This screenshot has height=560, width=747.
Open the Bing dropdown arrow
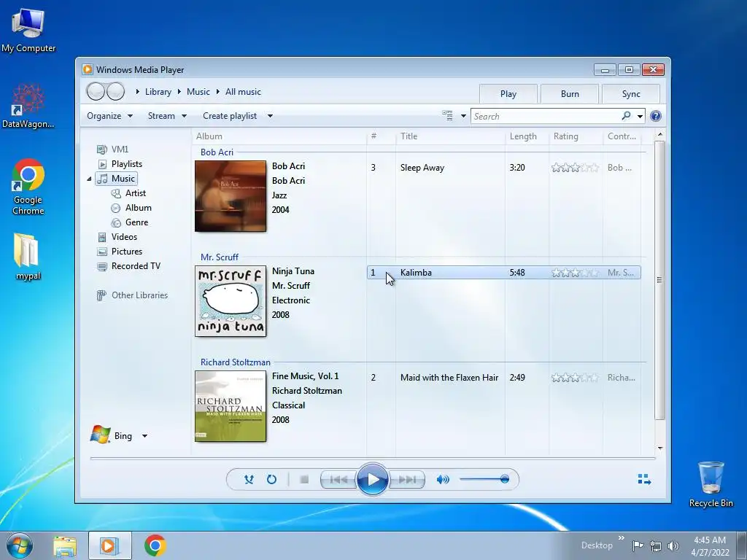click(145, 436)
